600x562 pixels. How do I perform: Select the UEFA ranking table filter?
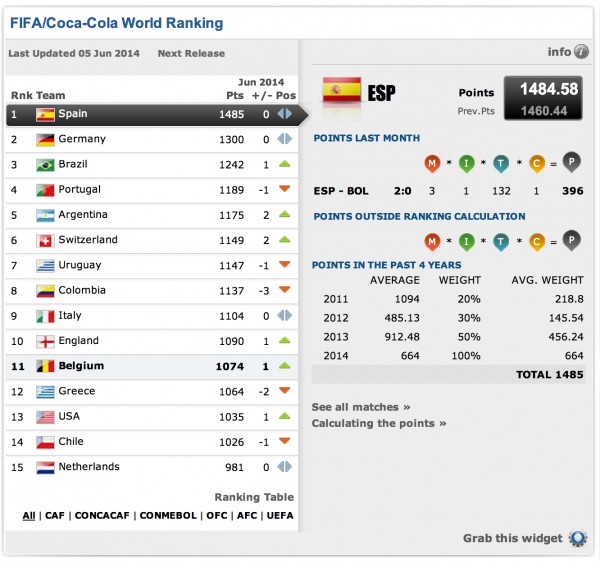[x=280, y=516]
